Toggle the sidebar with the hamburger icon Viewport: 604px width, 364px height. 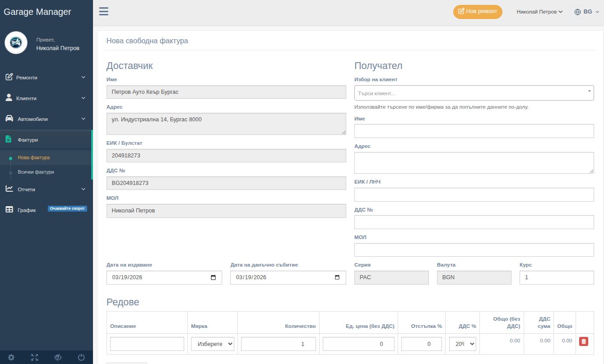point(104,11)
